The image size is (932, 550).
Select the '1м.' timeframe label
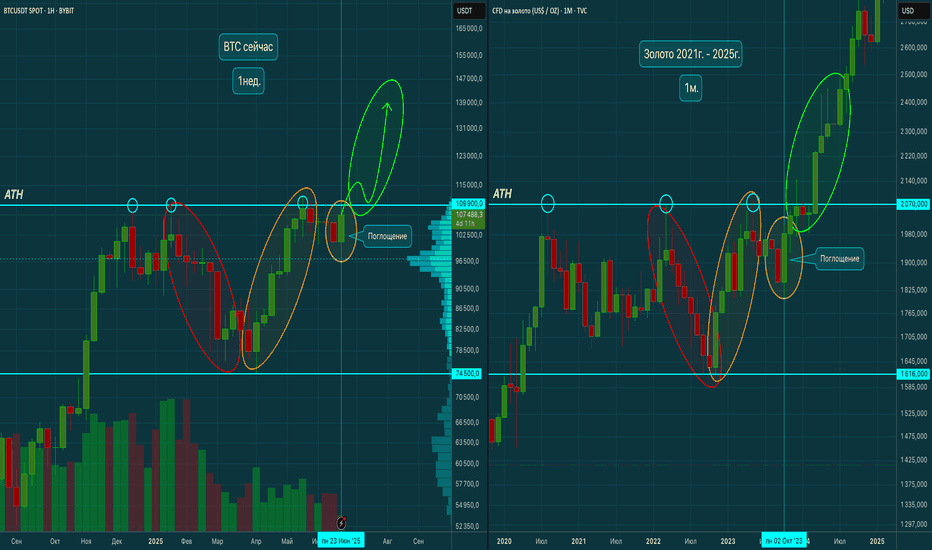pyautogui.click(x=691, y=88)
